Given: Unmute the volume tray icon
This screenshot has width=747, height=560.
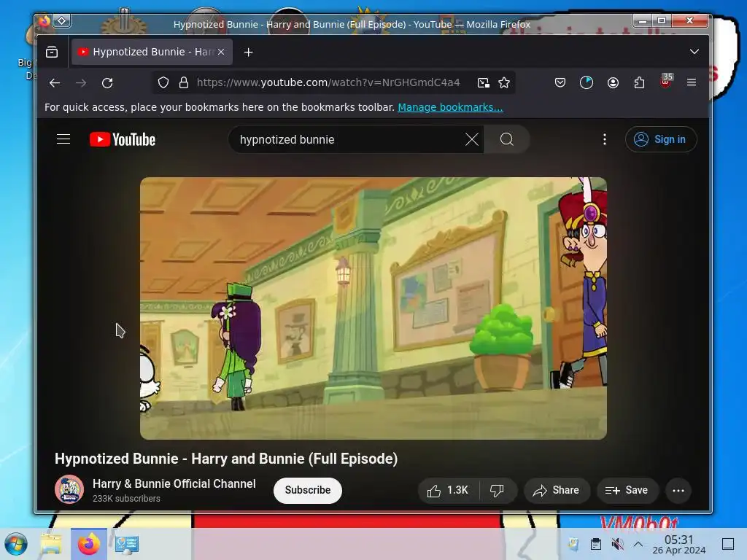Looking at the screenshot, I should pyautogui.click(x=617, y=544).
